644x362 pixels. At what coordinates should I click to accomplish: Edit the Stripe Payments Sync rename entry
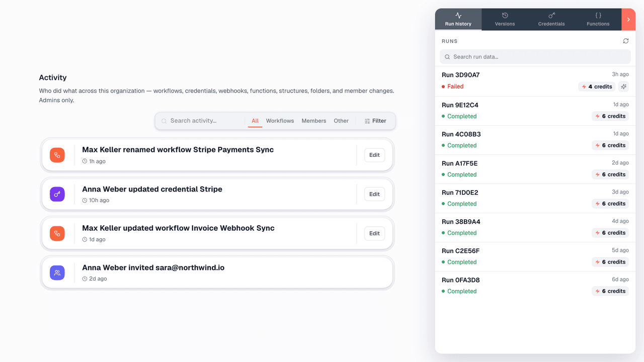(374, 155)
